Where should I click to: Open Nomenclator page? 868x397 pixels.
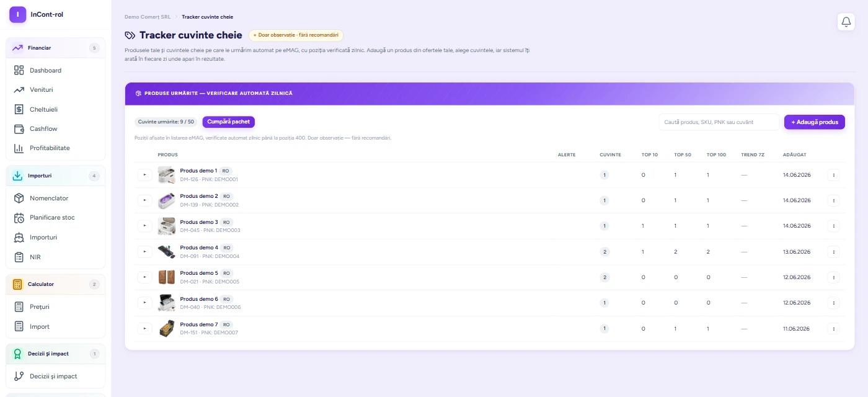(56, 198)
